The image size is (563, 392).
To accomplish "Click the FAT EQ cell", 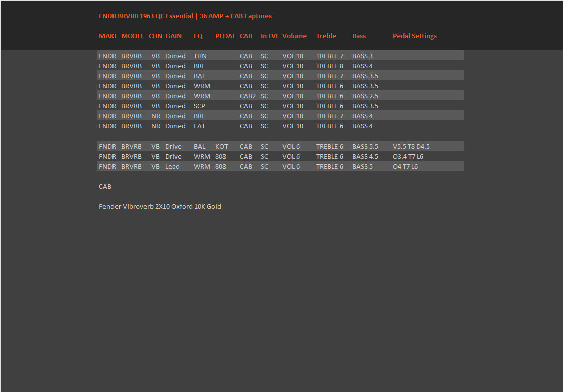I will point(199,126).
